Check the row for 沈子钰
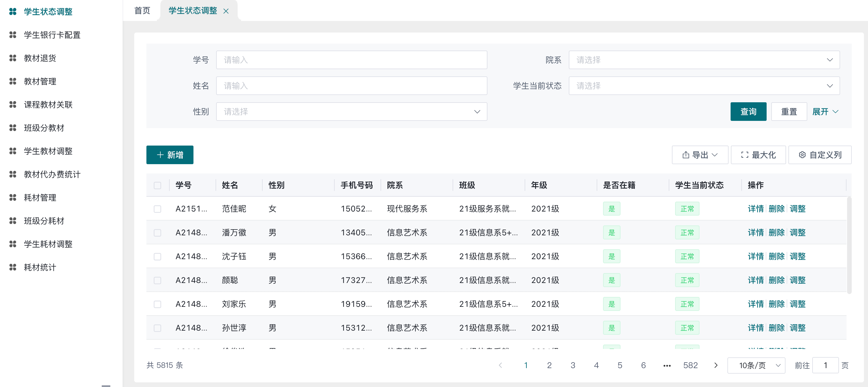The image size is (868, 387). click(157, 257)
